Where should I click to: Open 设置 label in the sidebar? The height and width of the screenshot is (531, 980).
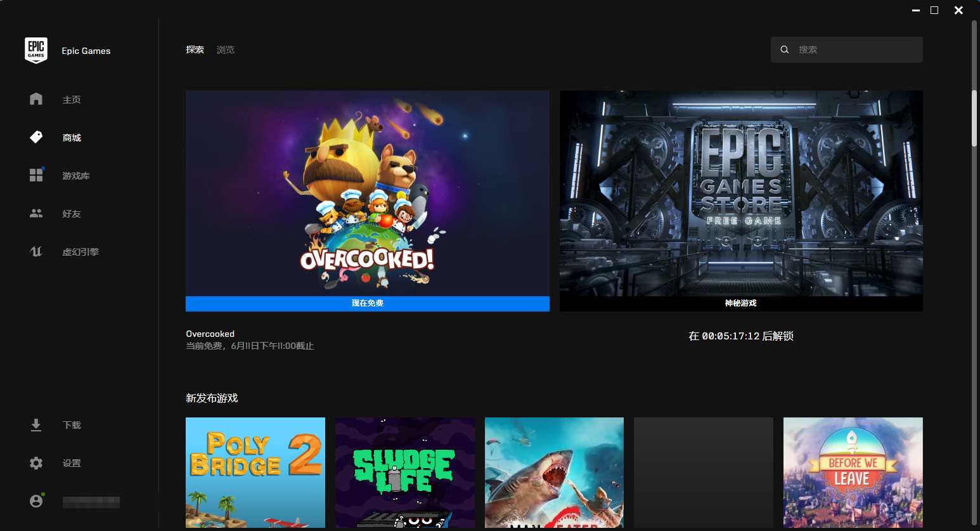pyautogui.click(x=72, y=463)
